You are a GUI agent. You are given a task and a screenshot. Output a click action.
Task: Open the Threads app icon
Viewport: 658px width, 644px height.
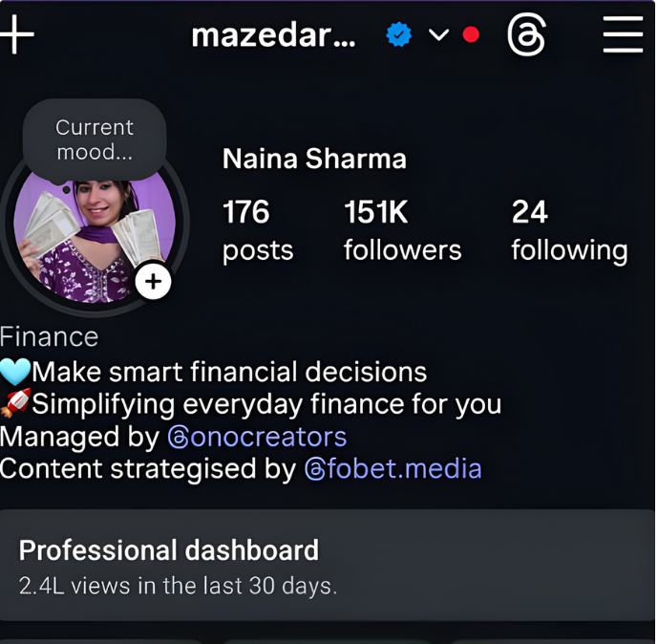(x=527, y=36)
